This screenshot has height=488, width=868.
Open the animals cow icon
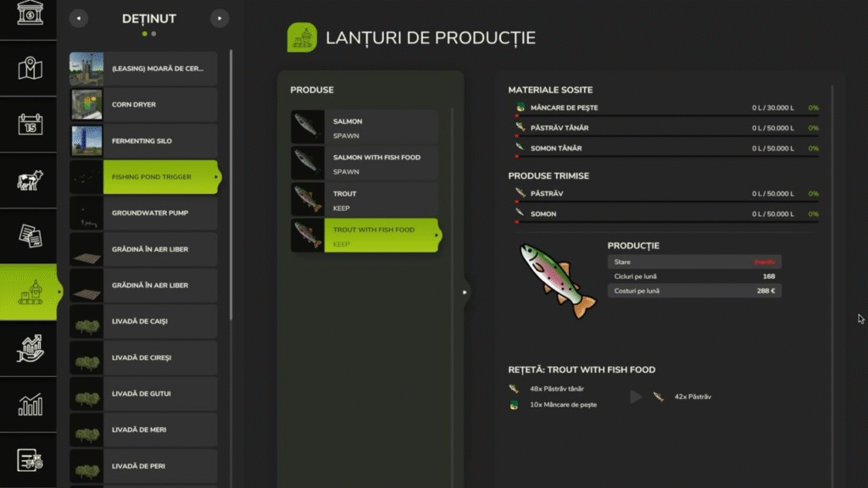tap(30, 180)
